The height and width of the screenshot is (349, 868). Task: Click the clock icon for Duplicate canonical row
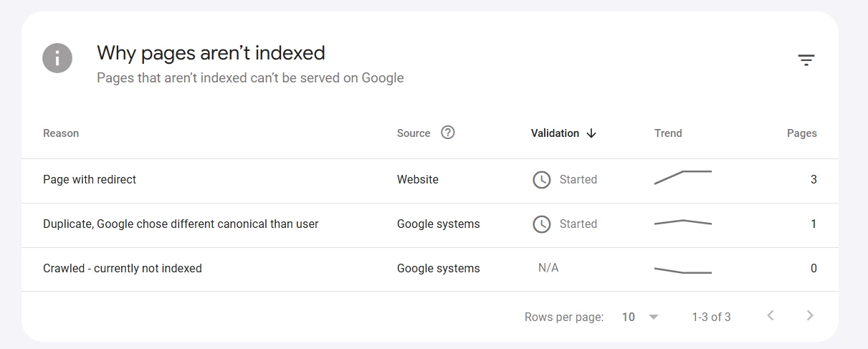click(x=541, y=224)
